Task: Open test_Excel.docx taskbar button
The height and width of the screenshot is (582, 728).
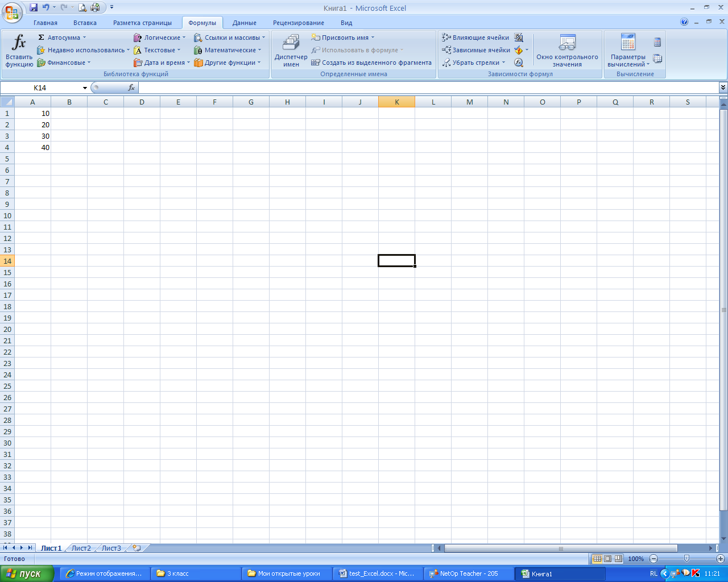Action: 378,573
